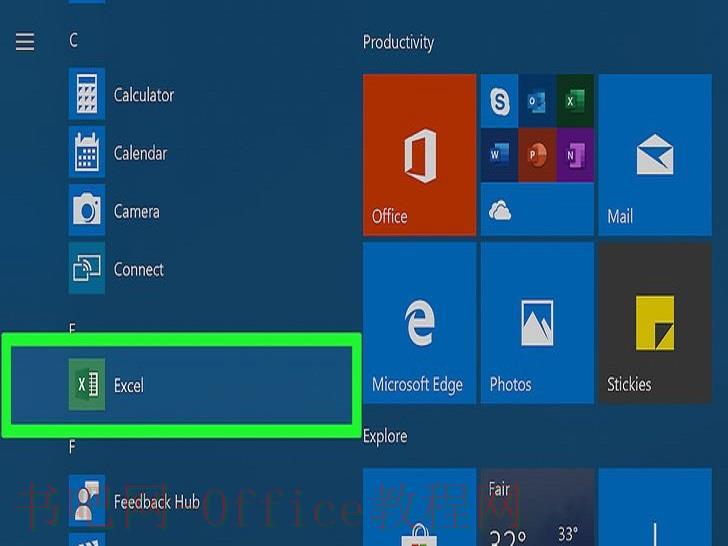The width and height of the screenshot is (728, 546).
Task: Open Skype from the Office folder tile
Action: 500,100
